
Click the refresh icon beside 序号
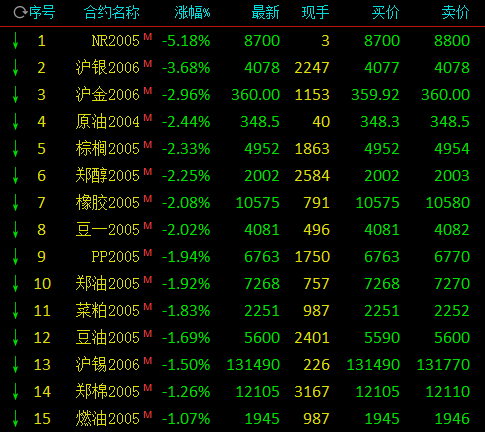20,13
